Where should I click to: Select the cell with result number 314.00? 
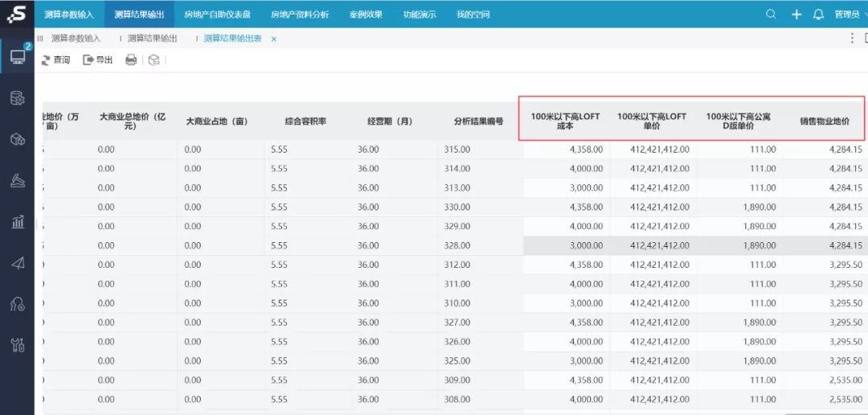[x=480, y=168]
